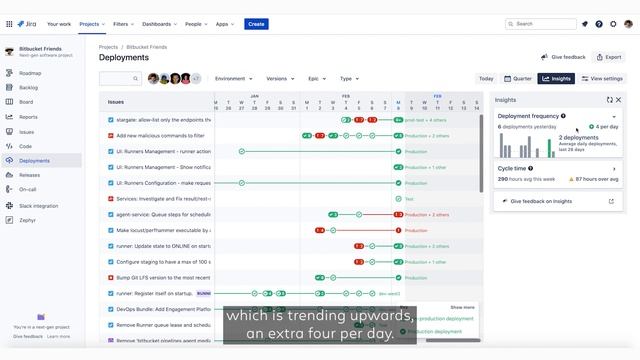
Task: Collapse the Deployment frequency section chevron
Action: click(614, 116)
